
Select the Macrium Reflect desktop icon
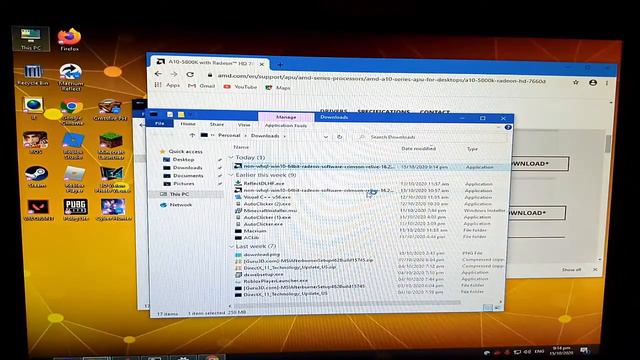71,77
